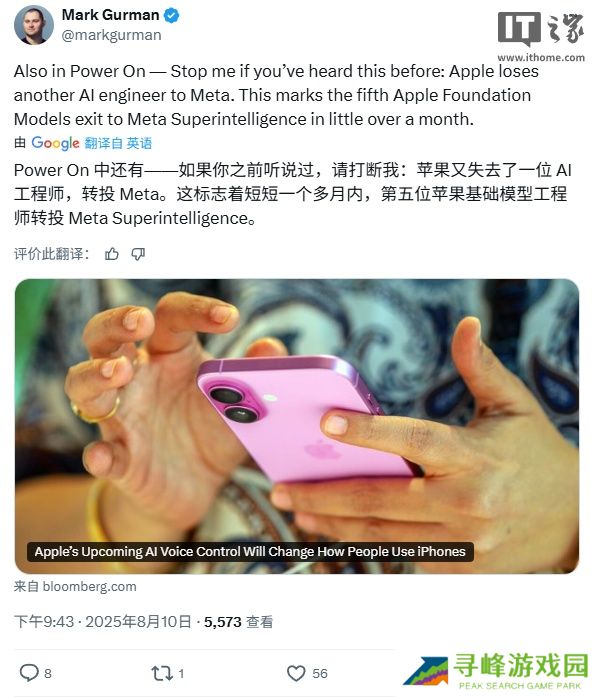Click the 5,573 查看 view count
This screenshot has height=697, width=595.
click(239, 621)
